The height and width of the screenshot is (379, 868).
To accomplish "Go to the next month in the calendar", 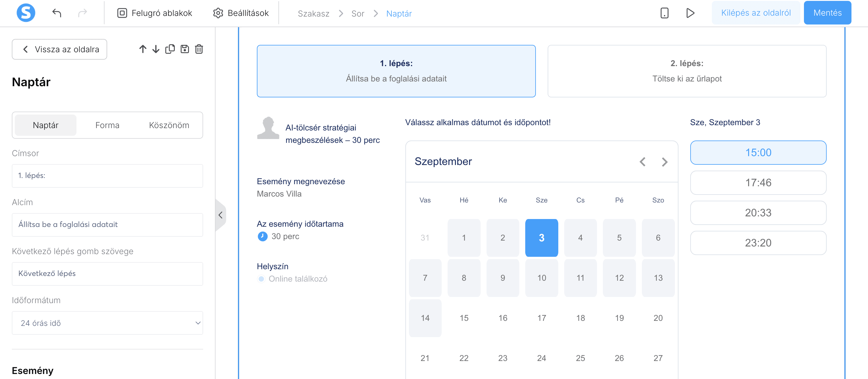I will point(665,162).
